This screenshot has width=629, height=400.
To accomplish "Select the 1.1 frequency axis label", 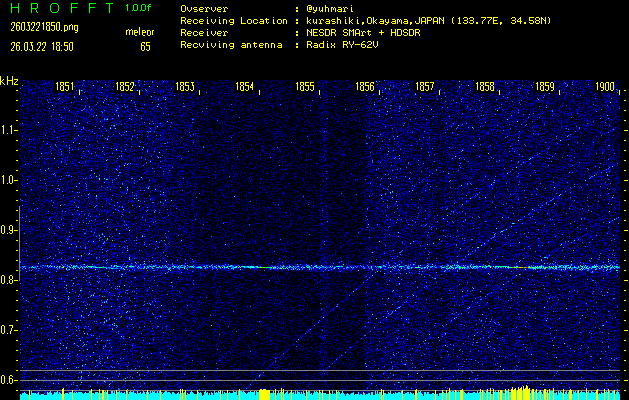I will [9, 130].
